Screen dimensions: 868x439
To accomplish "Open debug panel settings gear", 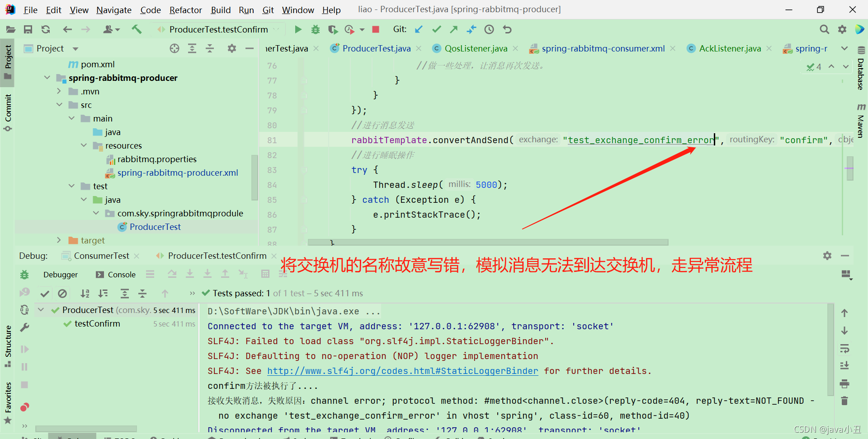I will coord(827,256).
